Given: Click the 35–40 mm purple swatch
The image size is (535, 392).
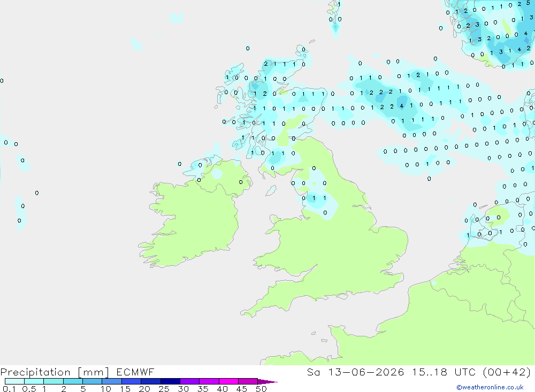Looking at the screenshot, I should 209,381.
